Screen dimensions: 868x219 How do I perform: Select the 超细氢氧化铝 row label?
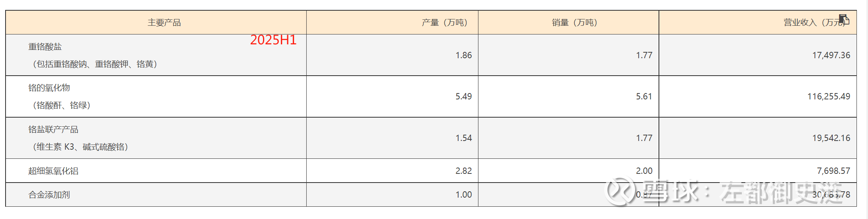pos(53,171)
